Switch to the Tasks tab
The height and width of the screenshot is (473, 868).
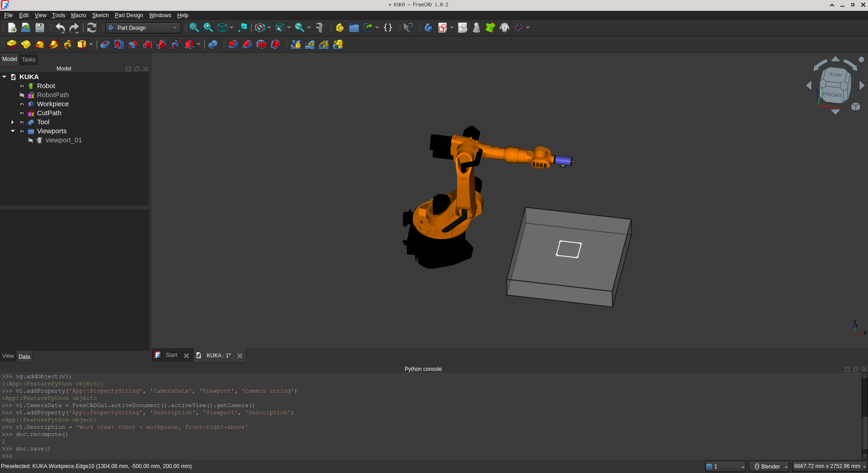tap(28, 60)
